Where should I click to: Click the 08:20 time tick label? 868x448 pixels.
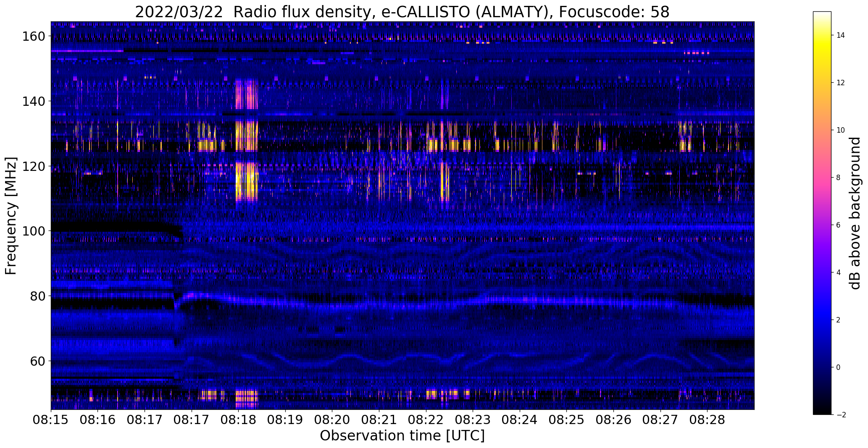(332, 420)
